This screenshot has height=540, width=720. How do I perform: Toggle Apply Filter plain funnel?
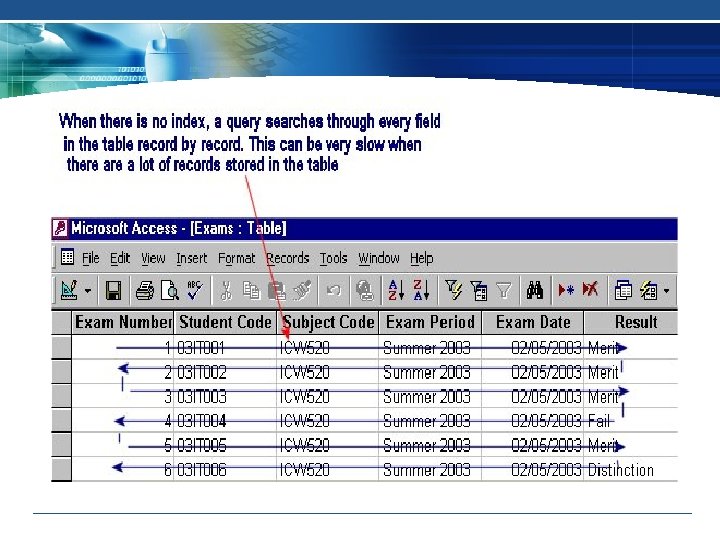pyautogui.click(x=504, y=291)
